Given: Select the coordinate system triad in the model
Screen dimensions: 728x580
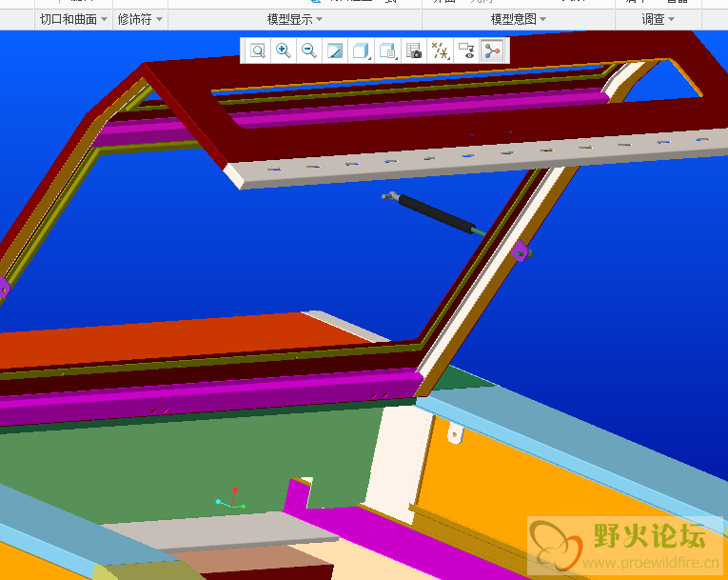Looking at the screenshot, I should pos(230,501).
